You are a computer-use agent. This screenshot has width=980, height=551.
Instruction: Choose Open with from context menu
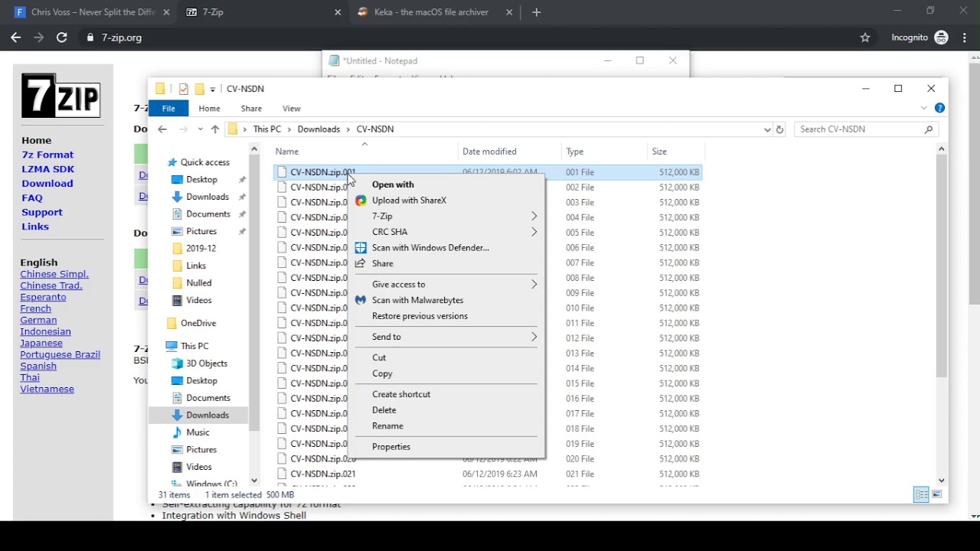point(393,184)
